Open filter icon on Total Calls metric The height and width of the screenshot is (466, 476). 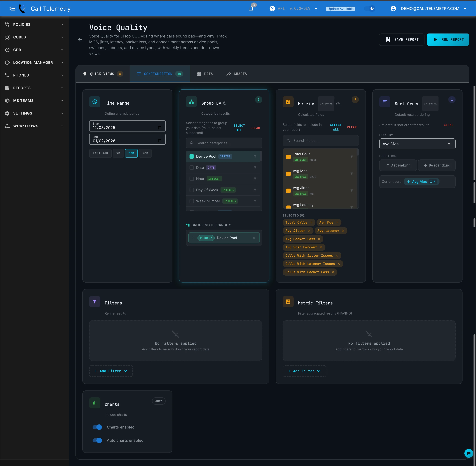(351, 157)
